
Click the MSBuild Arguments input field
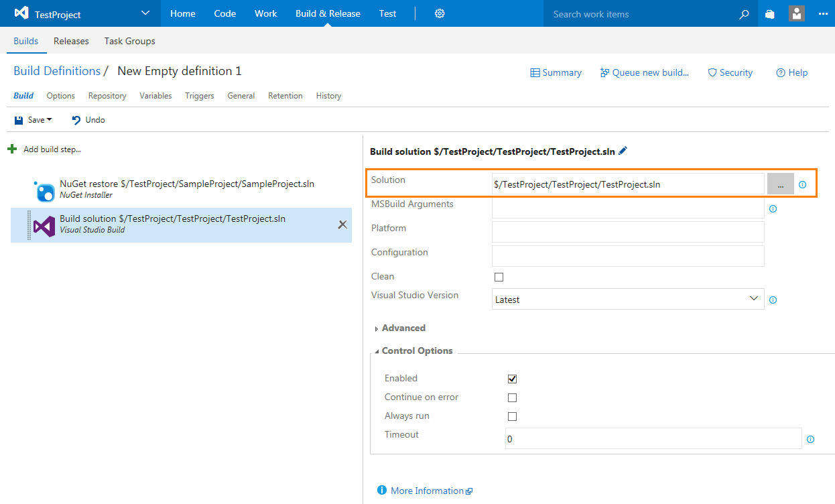click(627, 208)
